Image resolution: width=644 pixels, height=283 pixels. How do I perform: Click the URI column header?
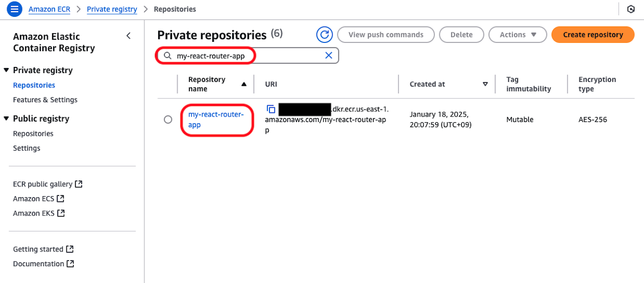[x=271, y=84]
